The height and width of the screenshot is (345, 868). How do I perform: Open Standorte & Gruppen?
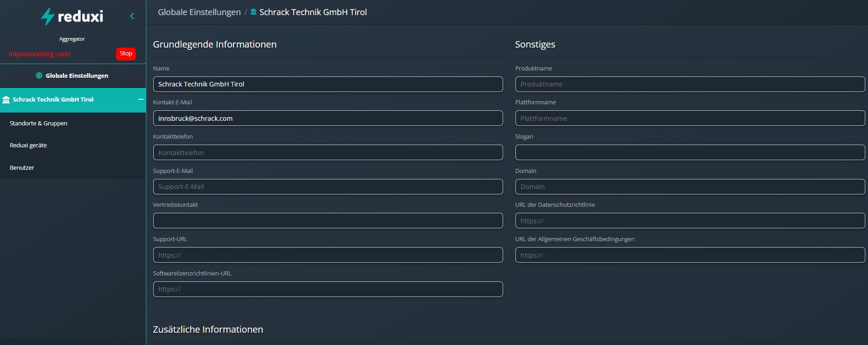pyautogui.click(x=38, y=123)
